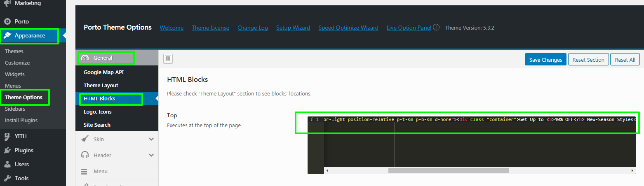Image resolution: width=644 pixels, height=186 pixels.
Task: Click the Theme Version: 5.3.2 text
Action: [470, 28]
